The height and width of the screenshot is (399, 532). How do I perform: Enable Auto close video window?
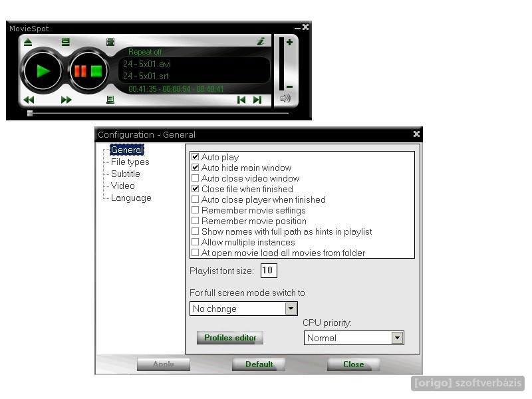195,178
